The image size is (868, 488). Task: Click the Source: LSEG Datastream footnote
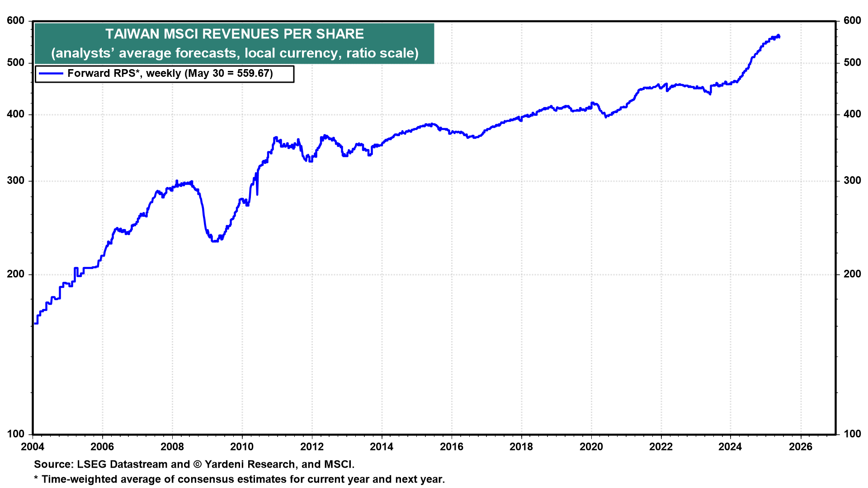(194, 464)
